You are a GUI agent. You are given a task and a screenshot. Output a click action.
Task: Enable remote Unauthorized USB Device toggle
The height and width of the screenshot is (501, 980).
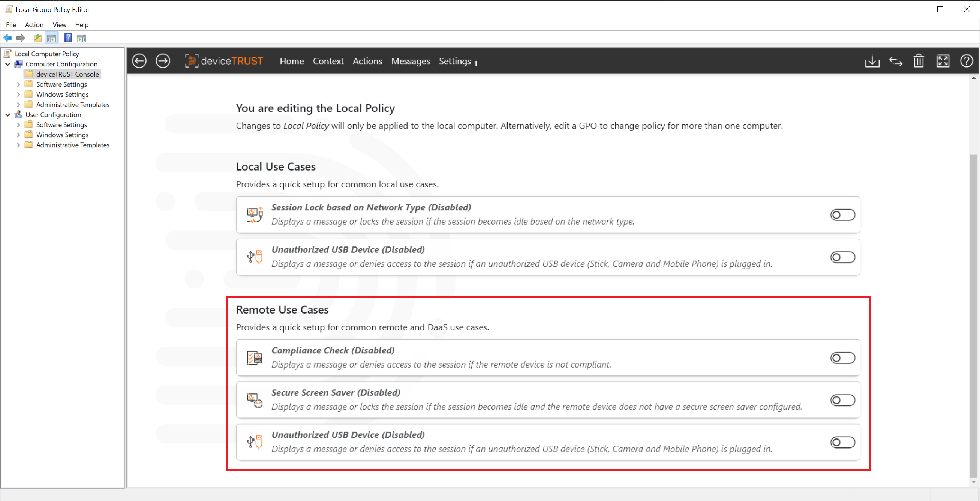(843, 442)
